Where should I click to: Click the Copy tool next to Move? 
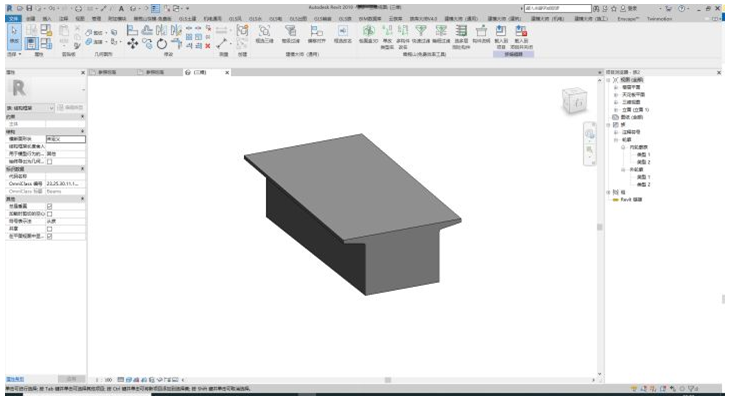pos(147,44)
